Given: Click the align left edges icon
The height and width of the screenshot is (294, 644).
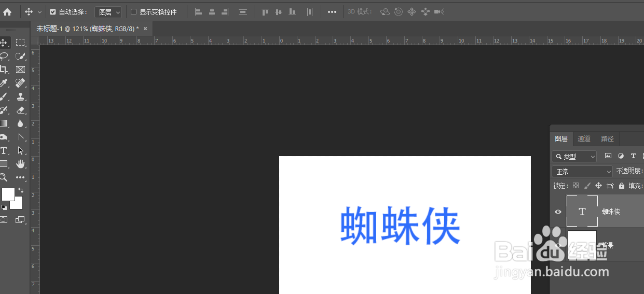Looking at the screenshot, I should pyautogui.click(x=198, y=12).
